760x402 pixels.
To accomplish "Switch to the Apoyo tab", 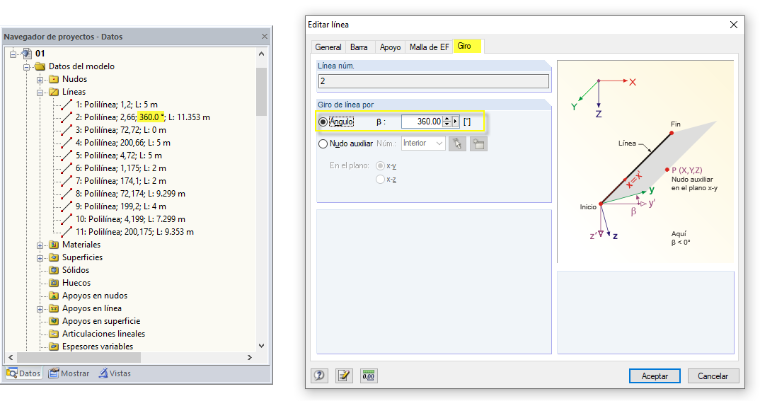I will (x=390, y=47).
